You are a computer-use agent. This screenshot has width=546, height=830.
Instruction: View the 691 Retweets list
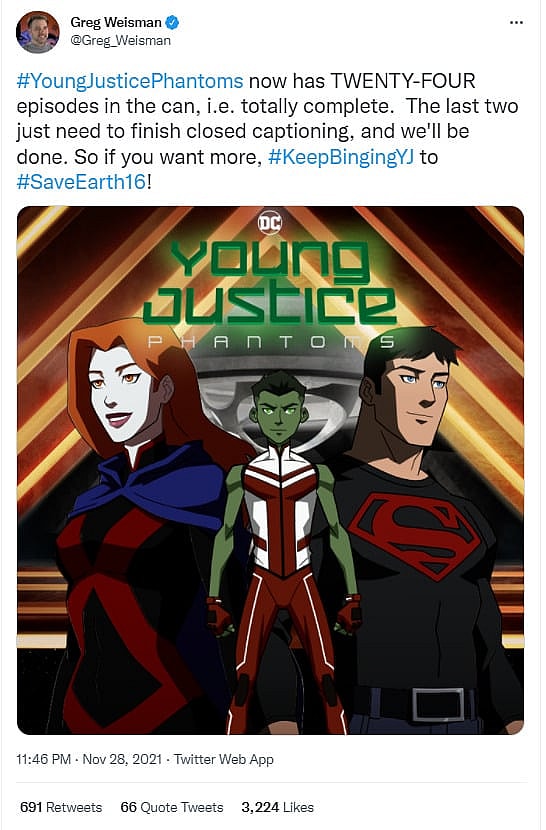point(61,807)
